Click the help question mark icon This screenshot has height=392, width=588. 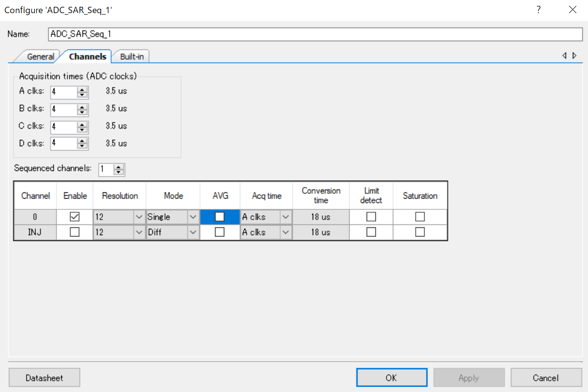(538, 10)
